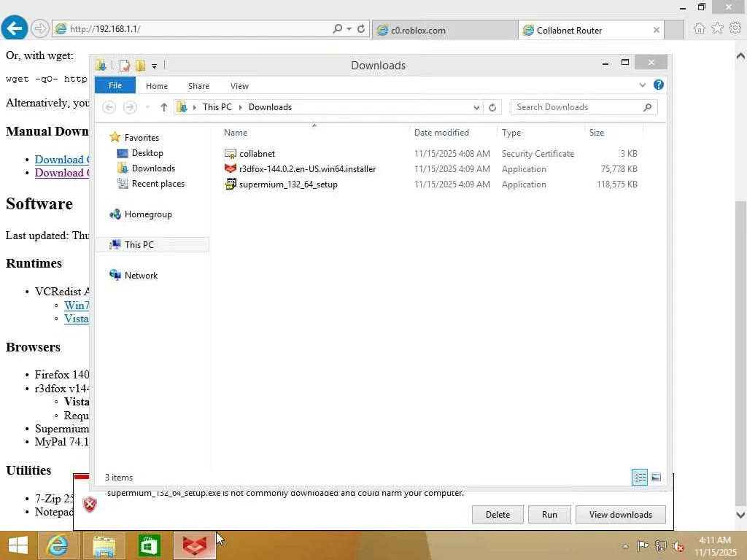747x560 pixels.
Task: Refresh the page in the IE address bar
Action: 361,28
